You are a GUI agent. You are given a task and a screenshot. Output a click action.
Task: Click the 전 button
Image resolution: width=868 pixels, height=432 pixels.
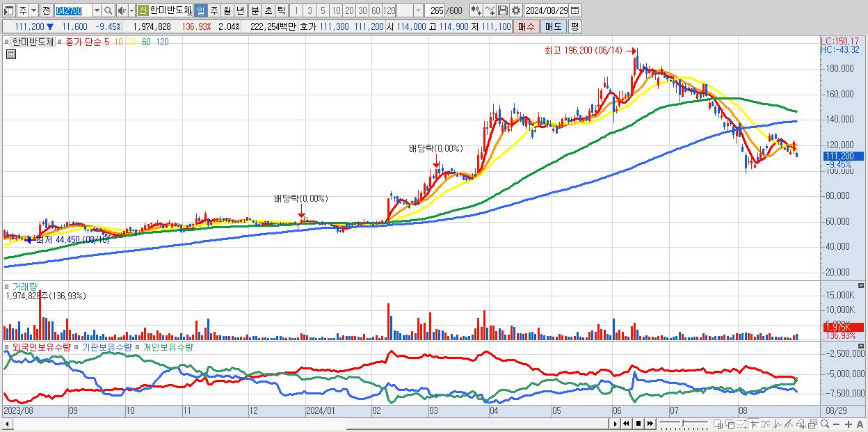pyautogui.click(x=46, y=10)
